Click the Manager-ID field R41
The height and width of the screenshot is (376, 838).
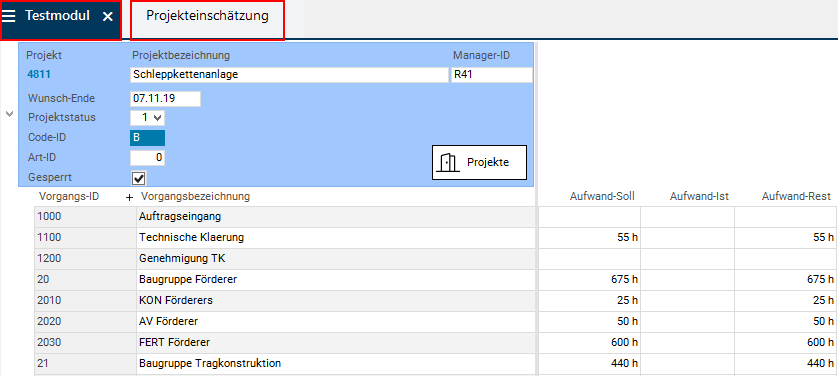[492, 75]
